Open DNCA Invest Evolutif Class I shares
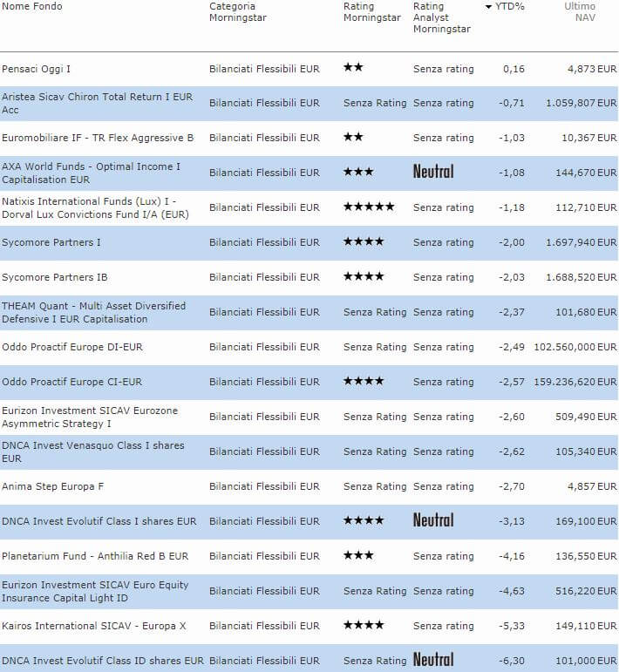 [x=99, y=521]
